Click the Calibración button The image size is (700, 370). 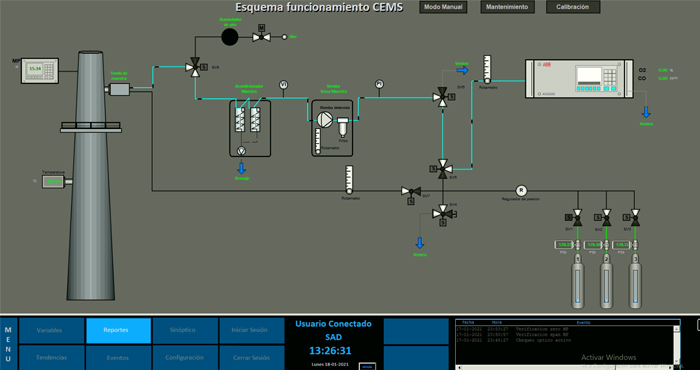[x=572, y=7]
